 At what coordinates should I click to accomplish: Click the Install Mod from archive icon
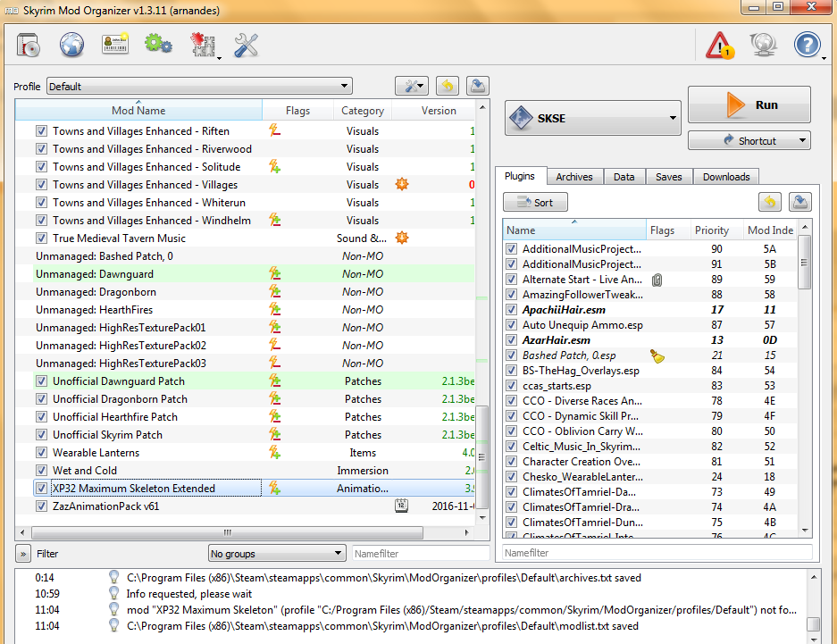[29, 45]
